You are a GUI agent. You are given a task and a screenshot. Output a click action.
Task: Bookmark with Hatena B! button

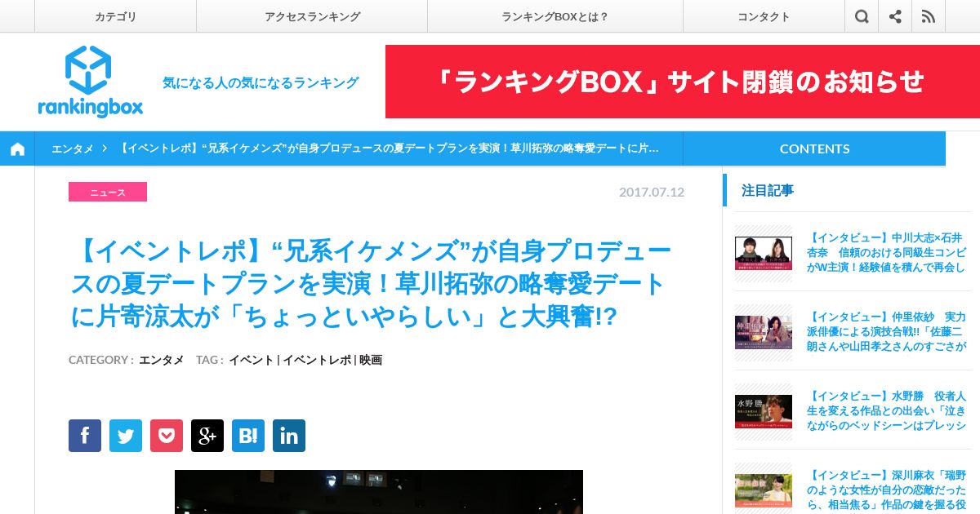click(x=248, y=436)
